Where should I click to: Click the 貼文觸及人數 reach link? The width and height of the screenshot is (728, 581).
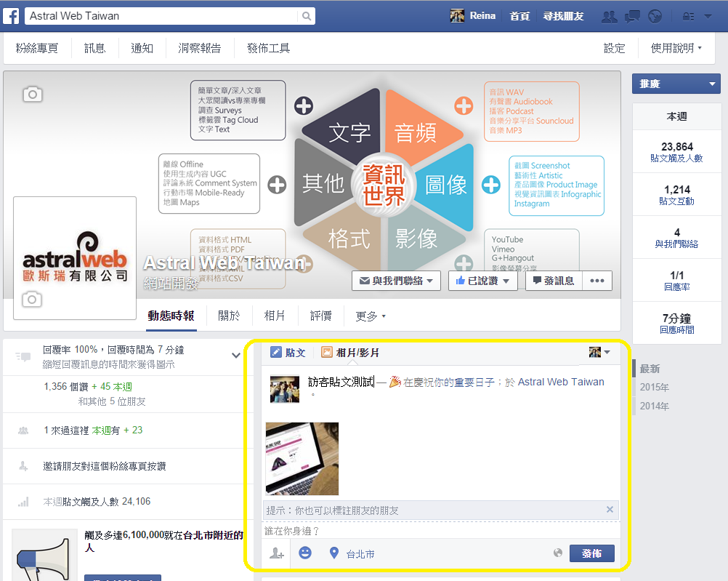pos(676,159)
